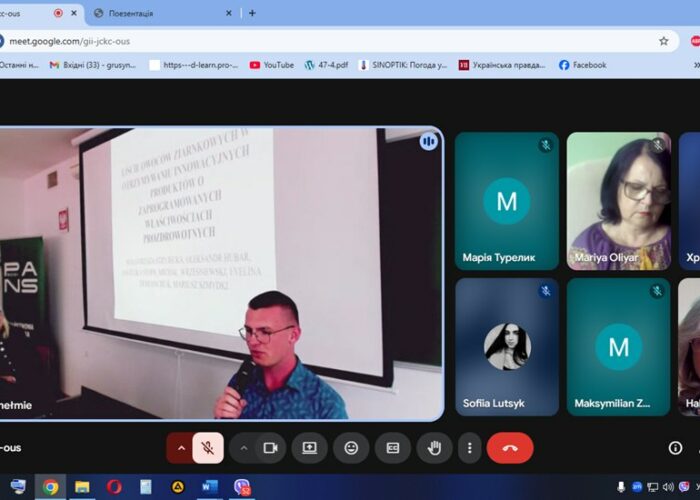Toggle the camera on or off

(269, 448)
